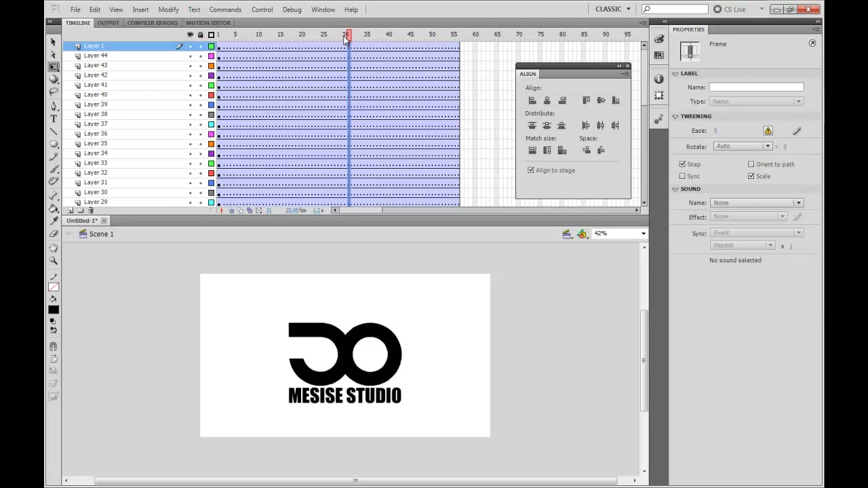The width and height of the screenshot is (868, 488).
Task: Select the Line tool
Action: (x=54, y=131)
